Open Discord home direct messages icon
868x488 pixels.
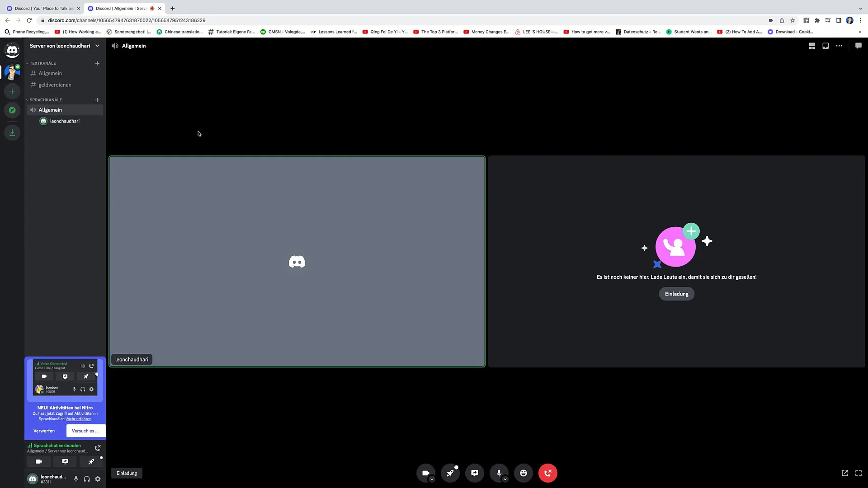point(12,50)
